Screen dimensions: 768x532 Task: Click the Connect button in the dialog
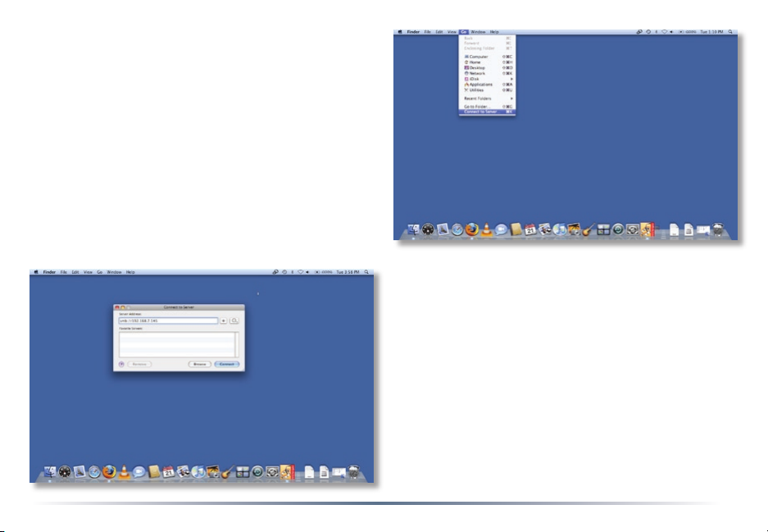[227, 363]
